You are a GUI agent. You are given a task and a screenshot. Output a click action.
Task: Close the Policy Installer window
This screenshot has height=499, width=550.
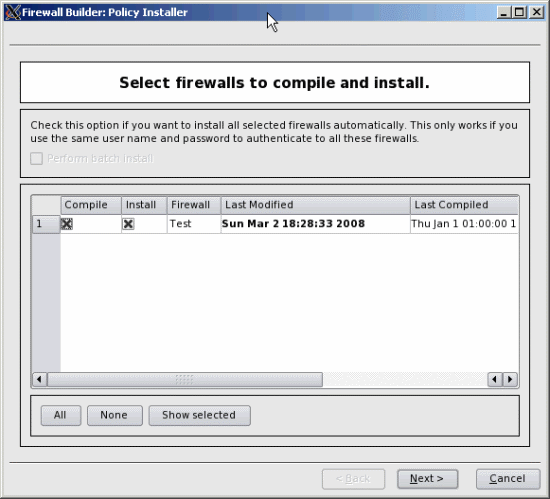[537, 12]
